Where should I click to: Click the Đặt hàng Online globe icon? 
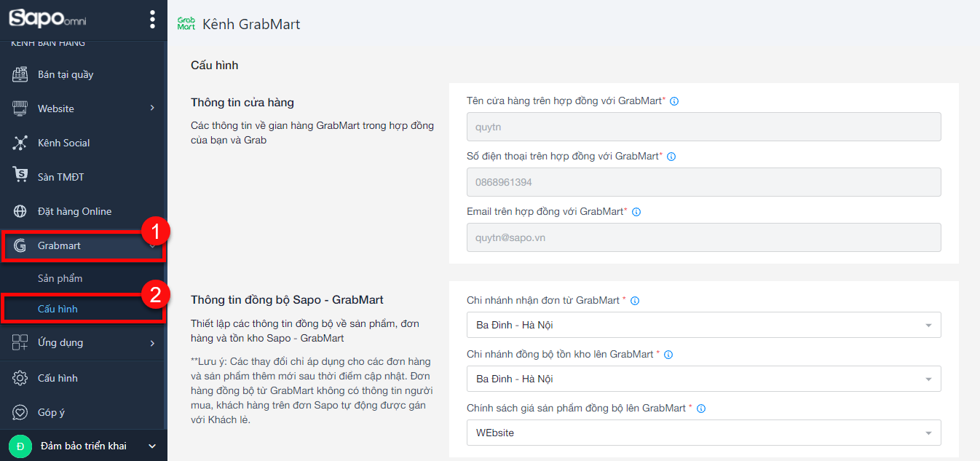click(20, 211)
